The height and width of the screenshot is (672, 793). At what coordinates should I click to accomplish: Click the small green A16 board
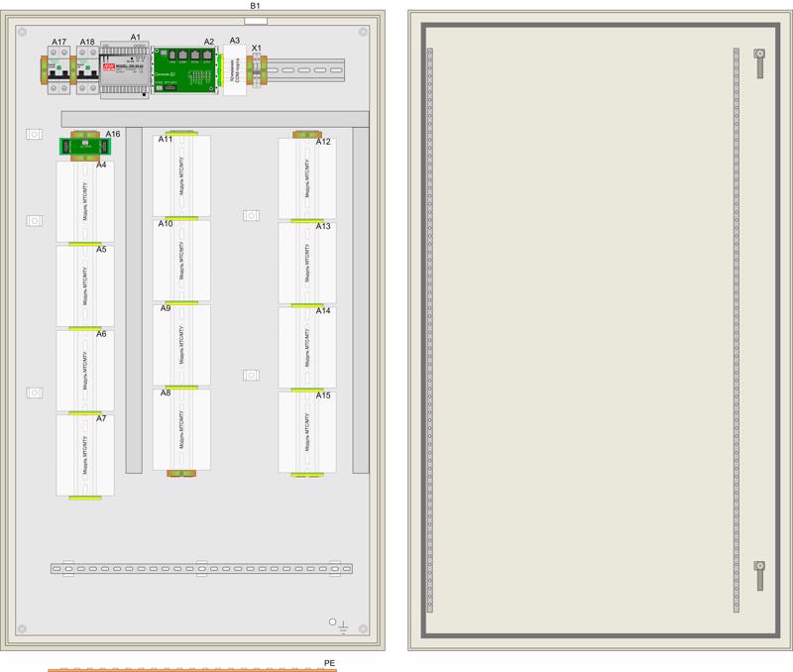83,147
